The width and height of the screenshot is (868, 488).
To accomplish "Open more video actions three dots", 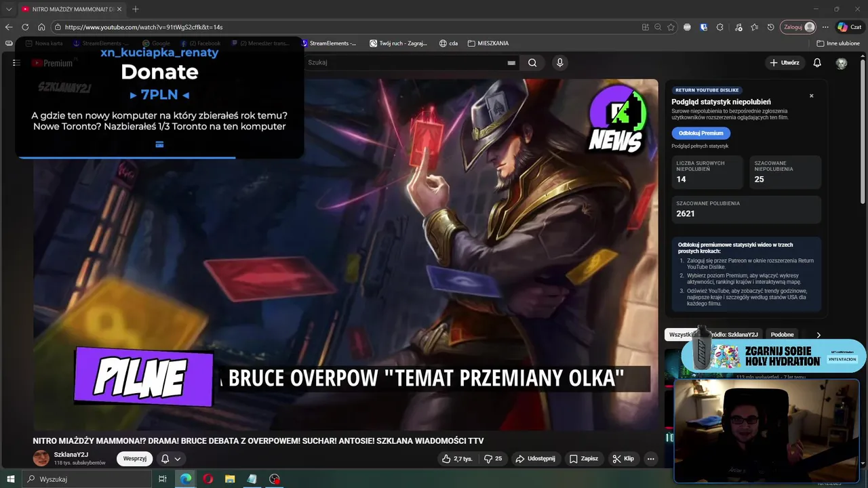I will tap(650, 459).
